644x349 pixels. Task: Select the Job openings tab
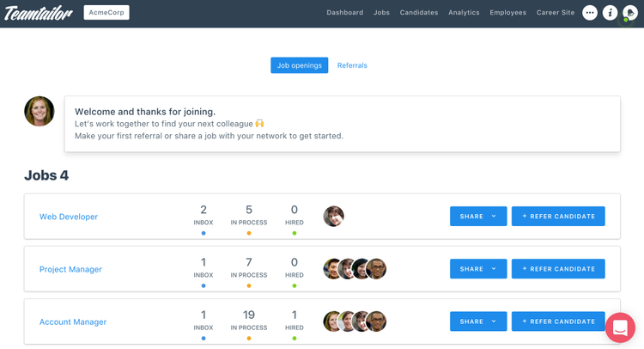[299, 65]
